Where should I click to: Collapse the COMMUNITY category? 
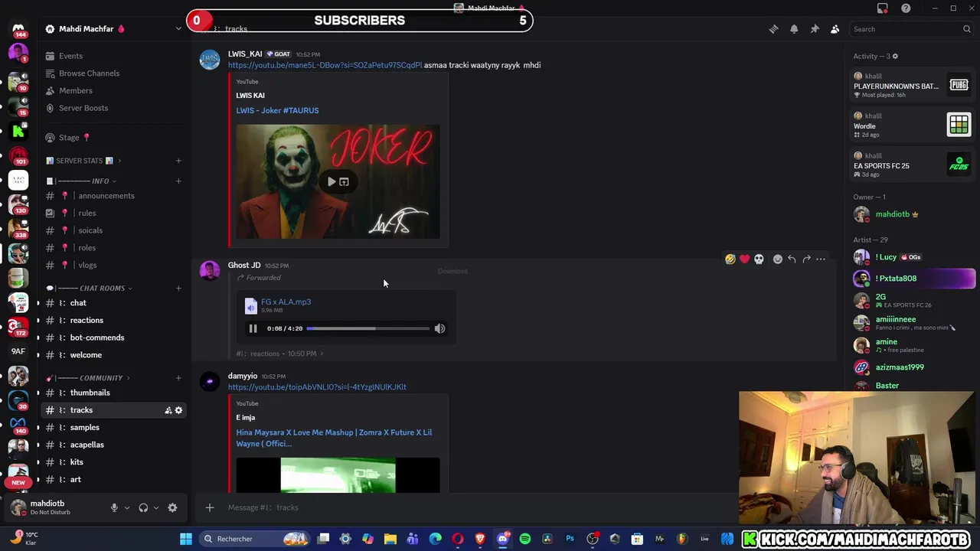[88, 378]
